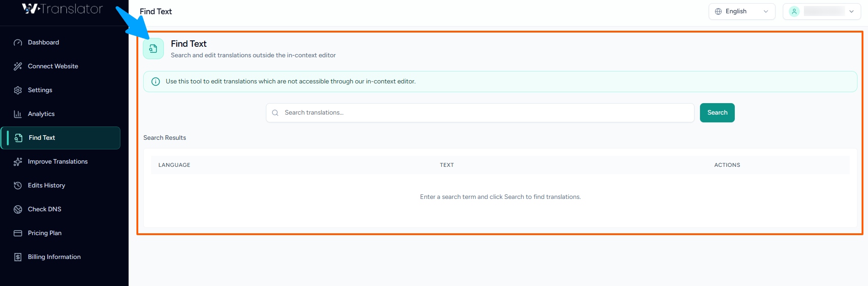
Task: Click the Find Text page header icon
Action: [153, 49]
